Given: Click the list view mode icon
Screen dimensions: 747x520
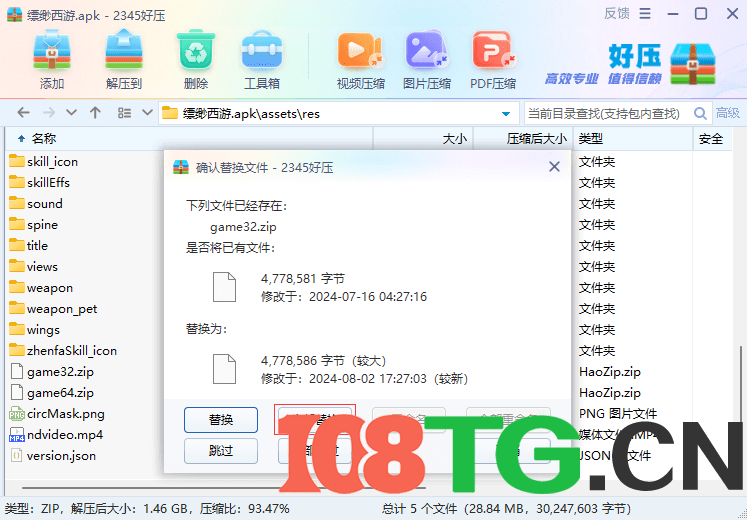Looking at the screenshot, I should (124, 113).
